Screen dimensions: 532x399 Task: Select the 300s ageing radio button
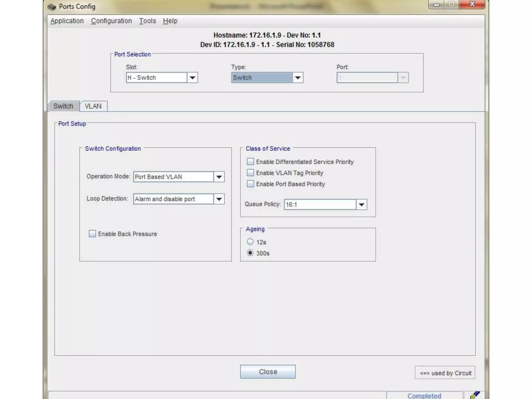250,253
